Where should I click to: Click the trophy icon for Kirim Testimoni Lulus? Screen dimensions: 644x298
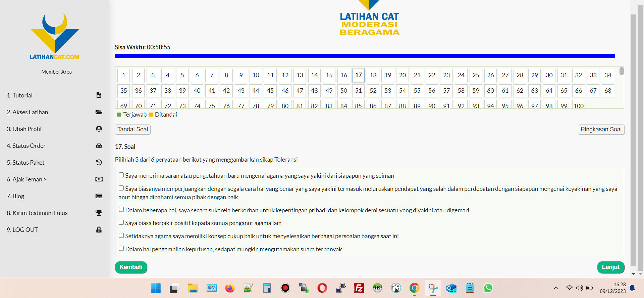99,213
